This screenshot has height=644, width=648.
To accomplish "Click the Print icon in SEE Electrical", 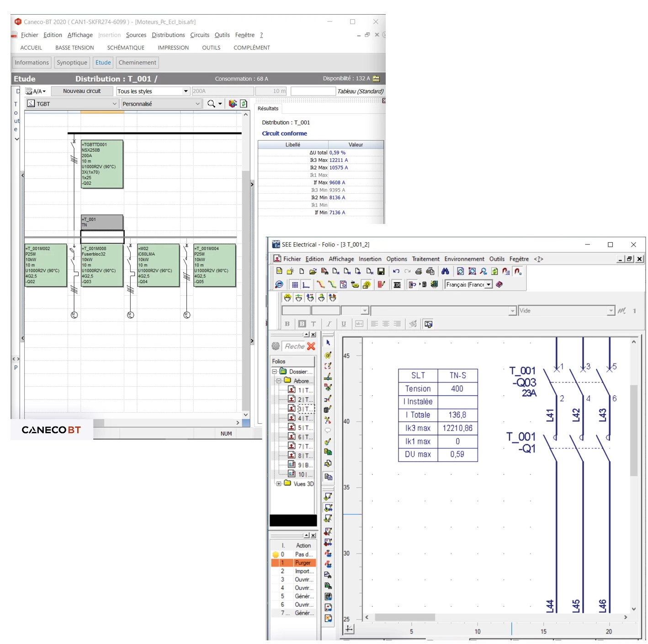I will click(419, 271).
